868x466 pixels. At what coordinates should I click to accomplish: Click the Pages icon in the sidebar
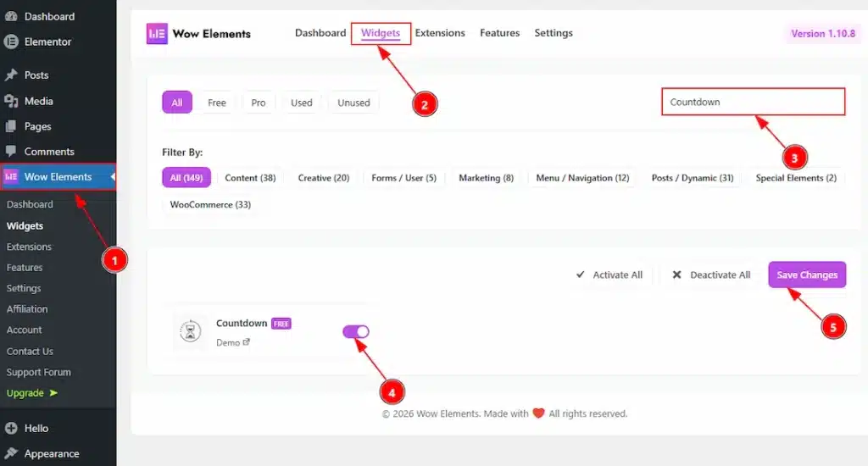(x=11, y=126)
